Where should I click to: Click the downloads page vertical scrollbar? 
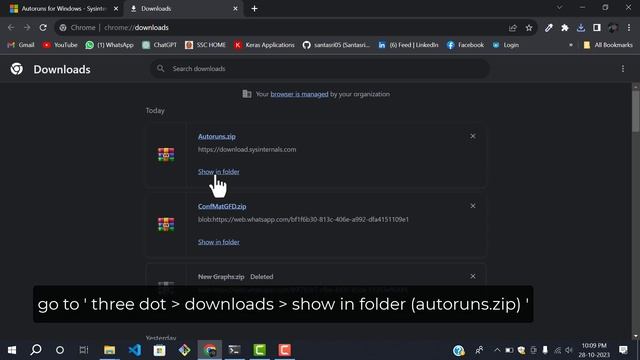pos(636,111)
